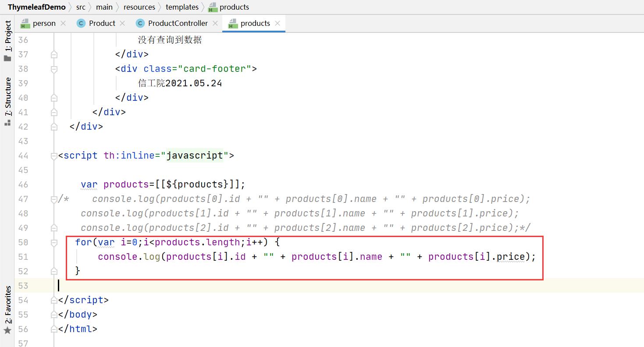This screenshot has height=347, width=644.
Task: Switch to the person editor tab
Action: pyautogui.click(x=44, y=23)
